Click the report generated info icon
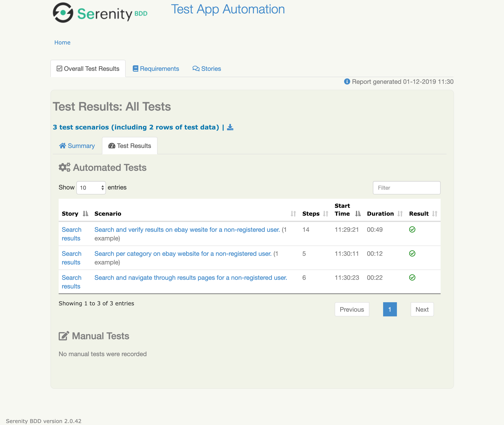504x425 pixels. point(347,82)
